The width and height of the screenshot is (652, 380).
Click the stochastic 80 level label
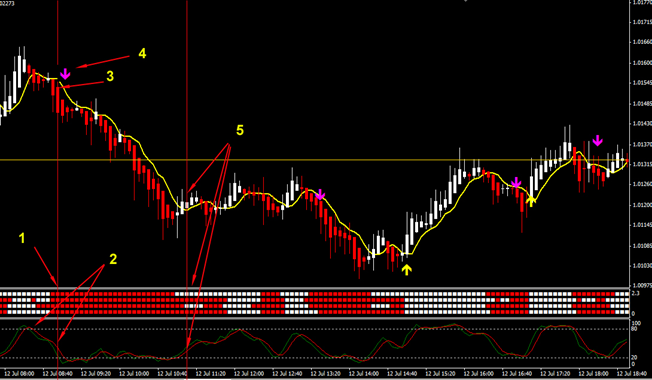[634, 329]
